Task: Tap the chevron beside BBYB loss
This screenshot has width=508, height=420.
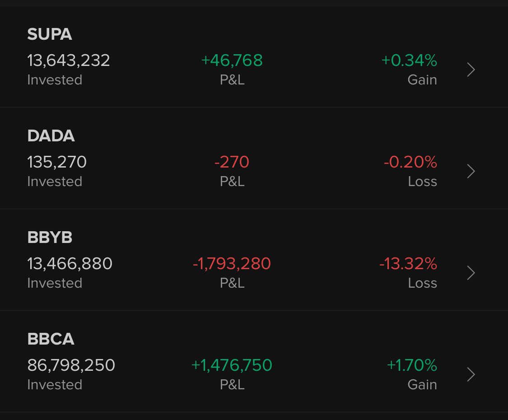Action: click(x=471, y=273)
